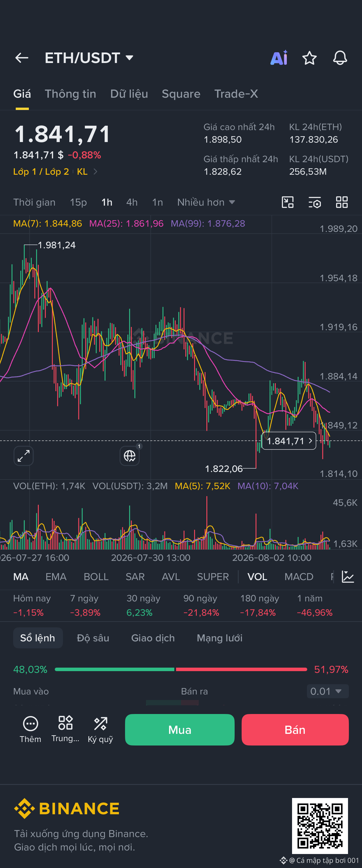362x868 pixels.
Task: Select the 1n timeframe
Action: (157, 202)
